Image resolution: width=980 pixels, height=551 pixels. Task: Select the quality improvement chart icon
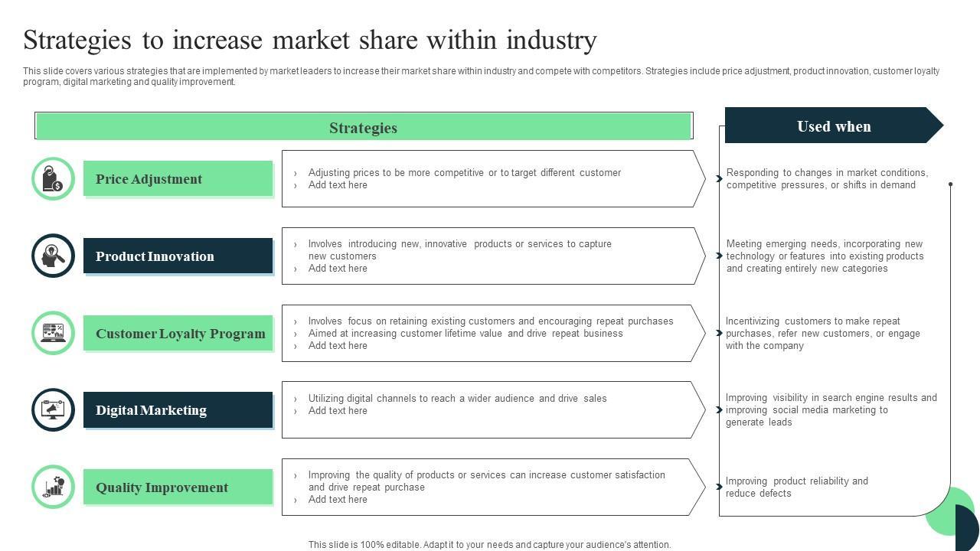pyautogui.click(x=53, y=487)
